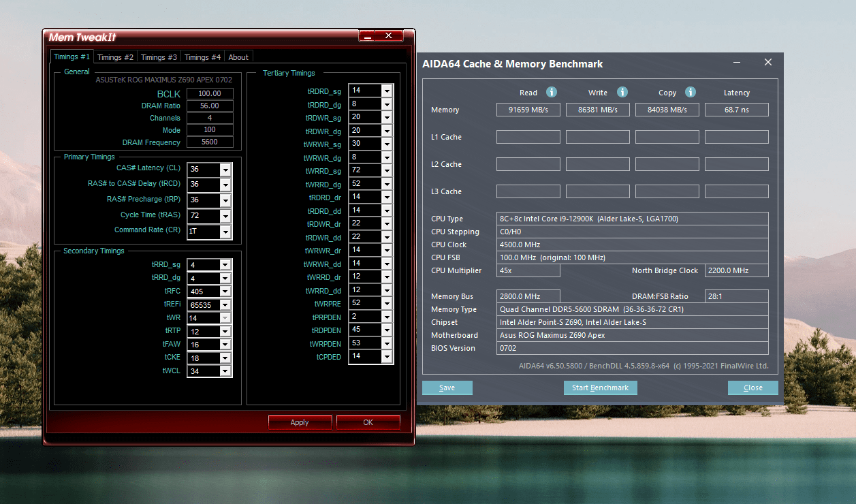
Task: Open the tRDWR_dr dropdown
Action: pos(387,223)
